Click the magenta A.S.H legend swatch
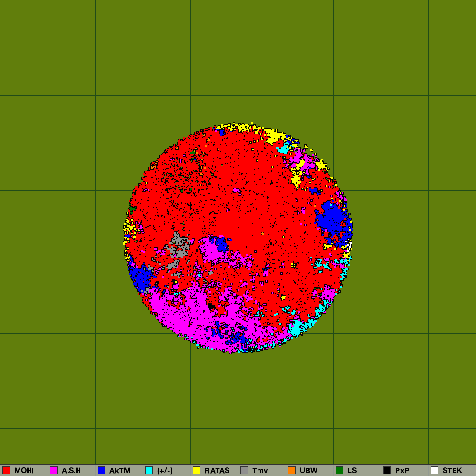476x476 pixels. 54,470
